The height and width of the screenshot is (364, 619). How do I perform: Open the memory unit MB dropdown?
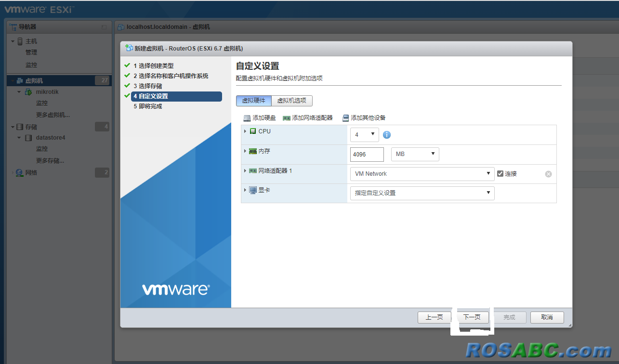pos(415,154)
